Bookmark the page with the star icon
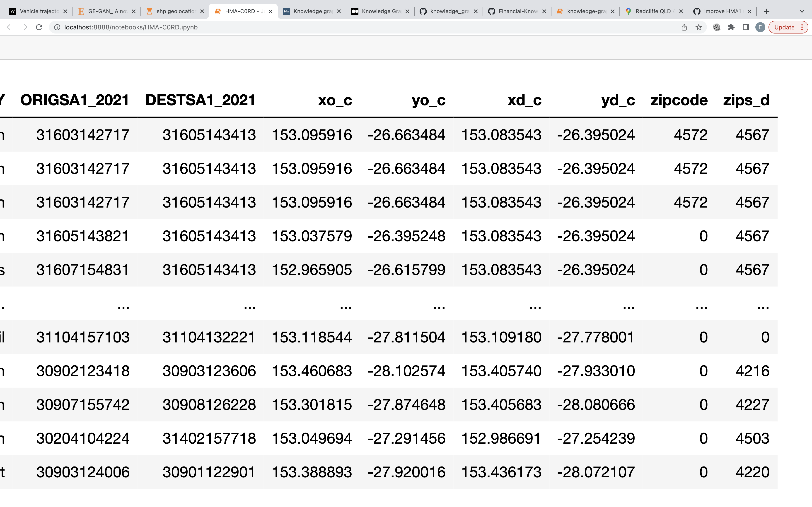The width and height of the screenshot is (812, 507). point(698,27)
